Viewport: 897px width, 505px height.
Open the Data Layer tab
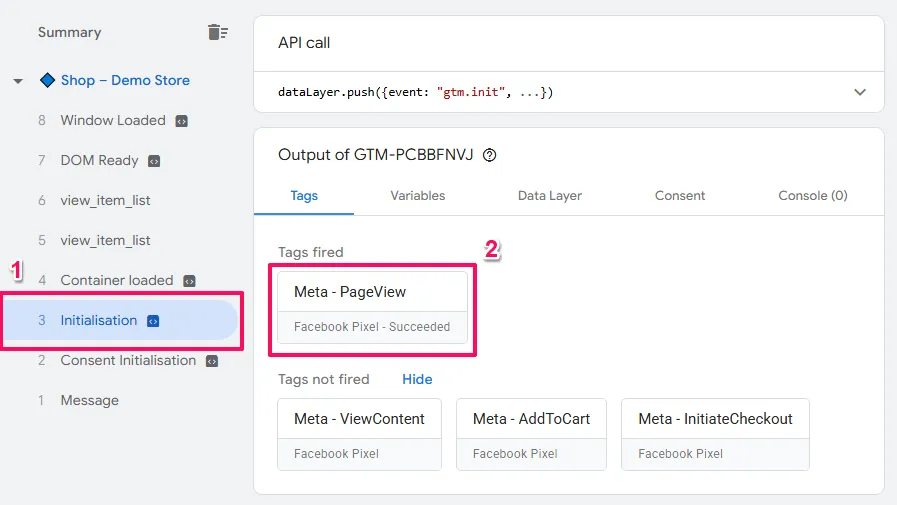tap(549, 196)
